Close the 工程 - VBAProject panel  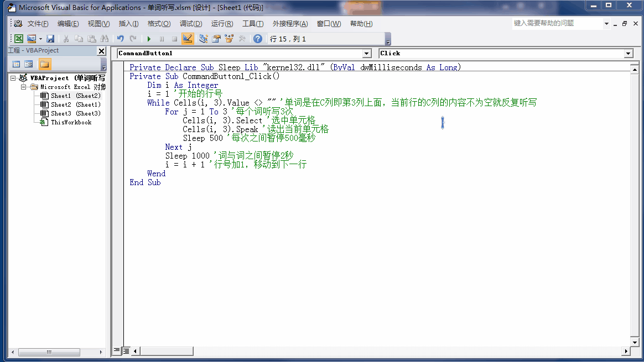click(101, 51)
